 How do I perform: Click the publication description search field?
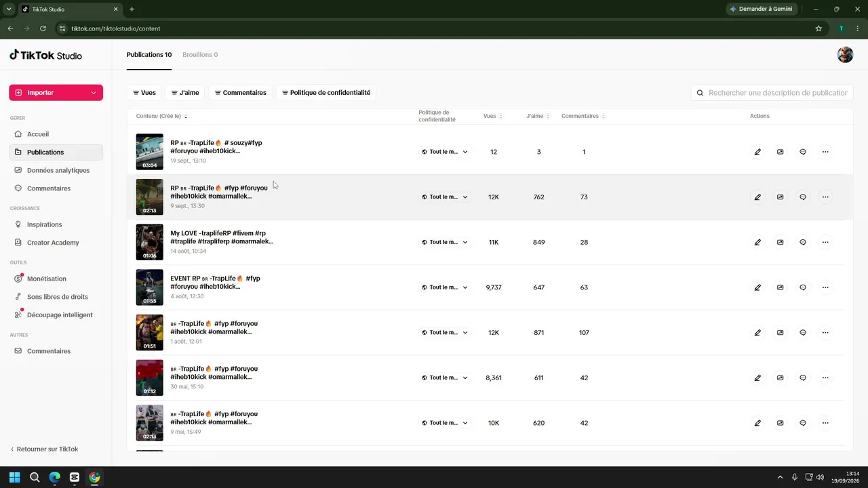[772, 93]
